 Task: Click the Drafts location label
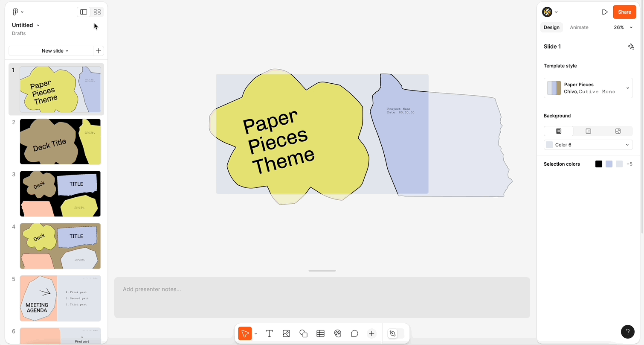[19, 33]
